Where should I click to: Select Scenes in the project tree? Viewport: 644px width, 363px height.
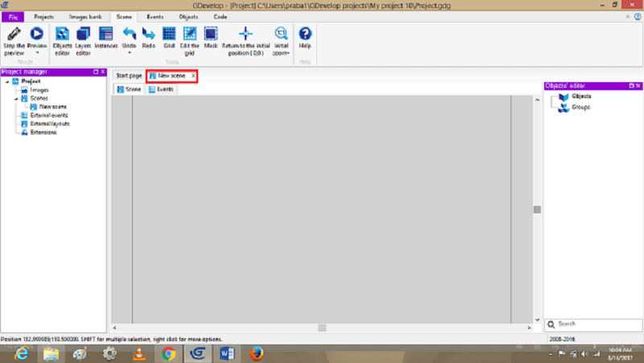(39, 98)
